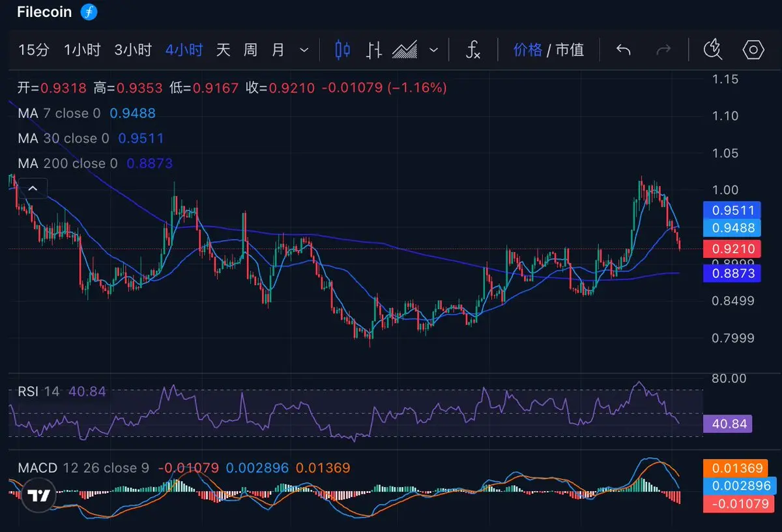Switch to the 3小时 timeframe
Viewport: 782px width, 532px height.
point(133,50)
